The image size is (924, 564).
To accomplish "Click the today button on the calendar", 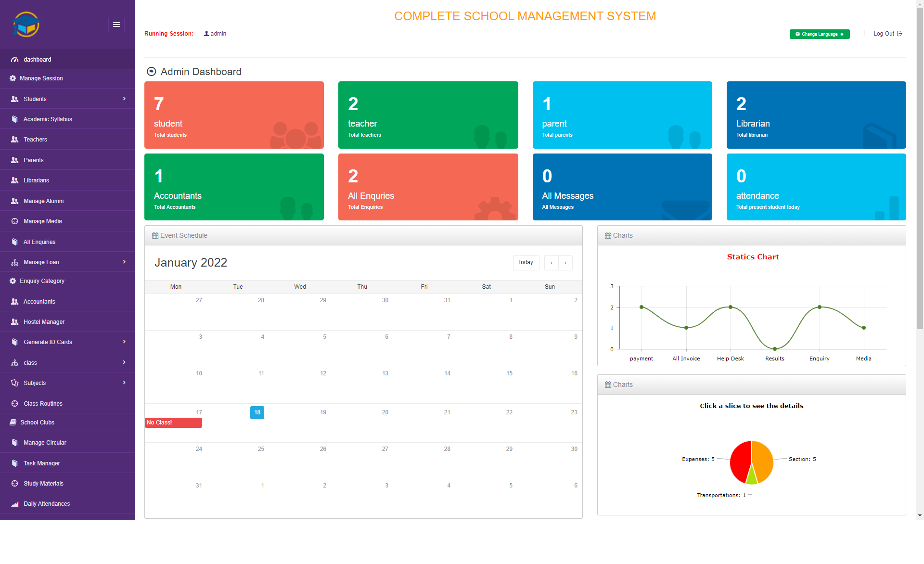I will [526, 262].
